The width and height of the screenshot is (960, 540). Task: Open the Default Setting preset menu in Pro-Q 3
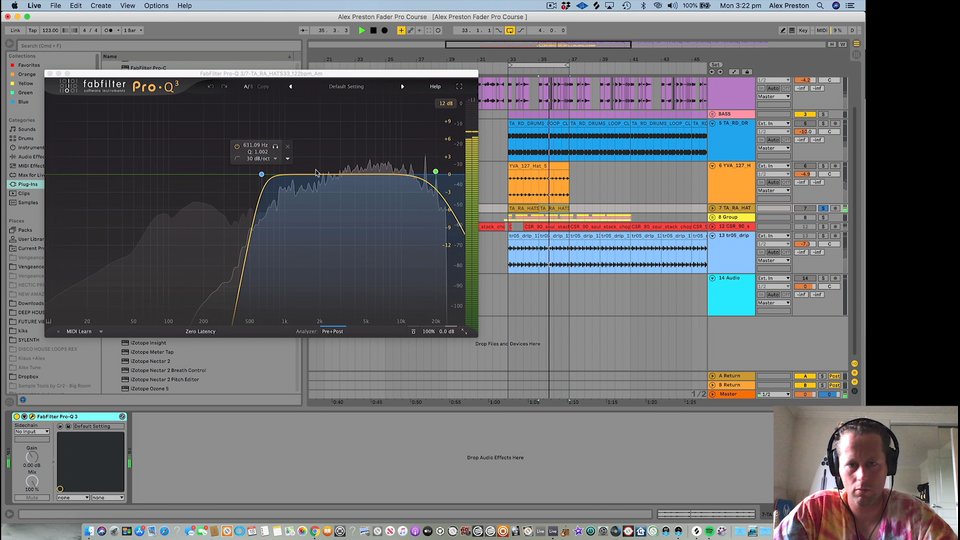click(346, 86)
